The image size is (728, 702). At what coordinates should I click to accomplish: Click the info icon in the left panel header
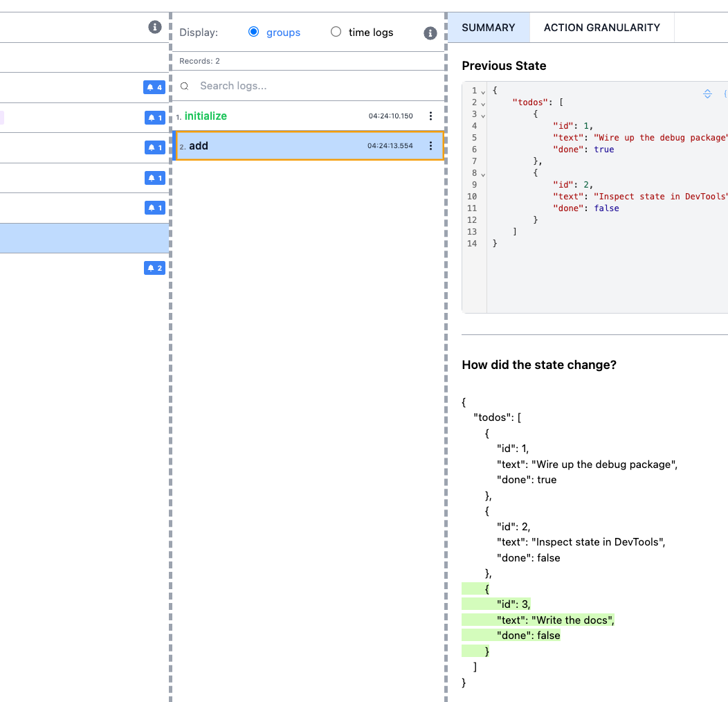click(x=154, y=27)
